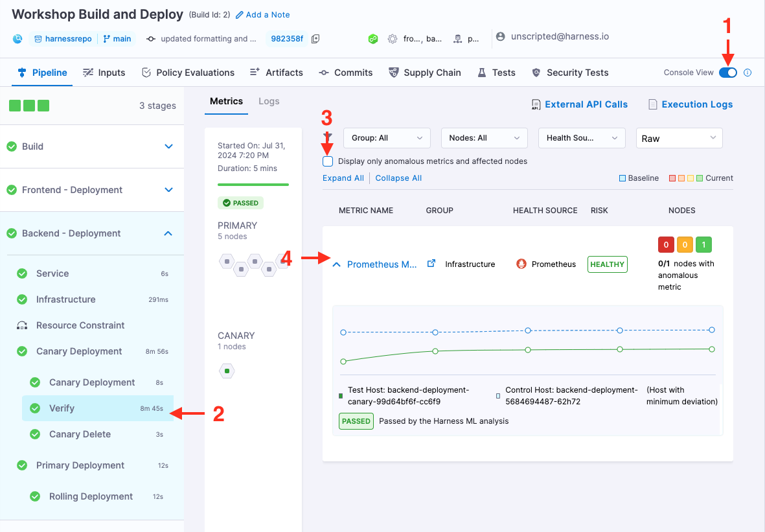Copy the commit hash 982358f
Viewport: 765px width, 532px height.
315,39
